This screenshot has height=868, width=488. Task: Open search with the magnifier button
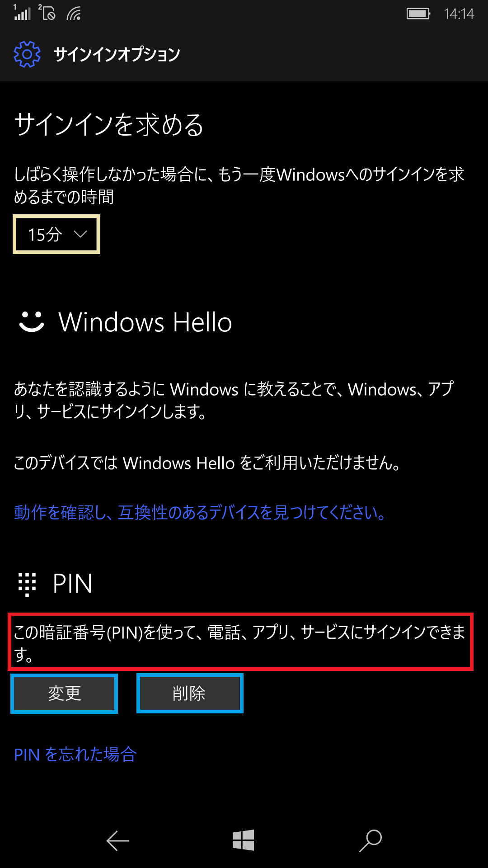coord(371,841)
